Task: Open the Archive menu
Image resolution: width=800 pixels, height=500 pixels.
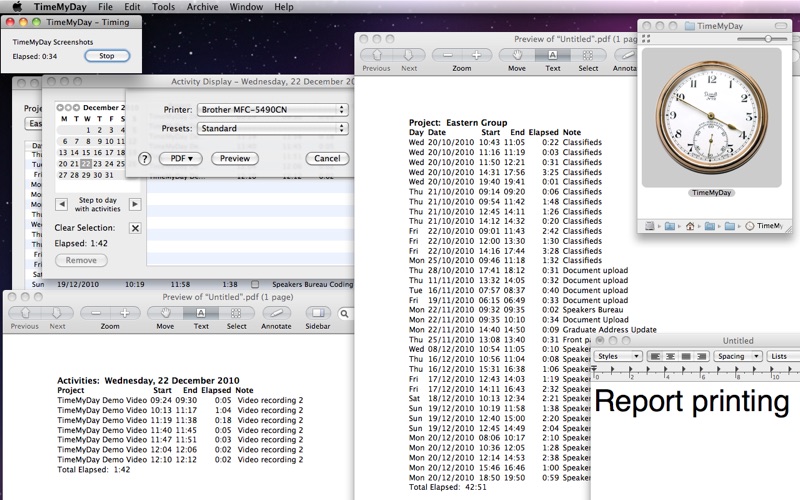Action: click(202, 7)
